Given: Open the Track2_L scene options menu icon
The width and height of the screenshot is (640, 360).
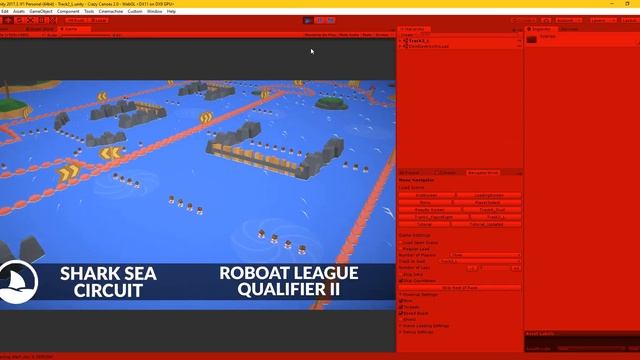Looking at the screenshot, I should coord(519,41).
